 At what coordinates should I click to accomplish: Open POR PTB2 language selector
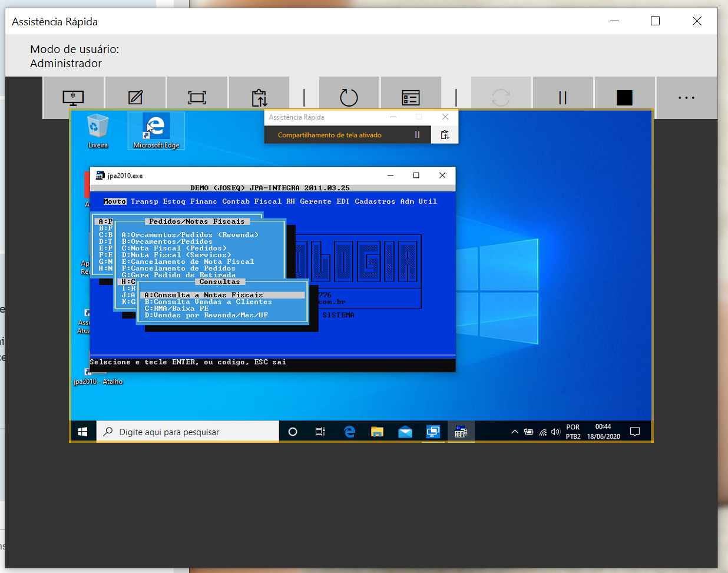coord(573,432)
